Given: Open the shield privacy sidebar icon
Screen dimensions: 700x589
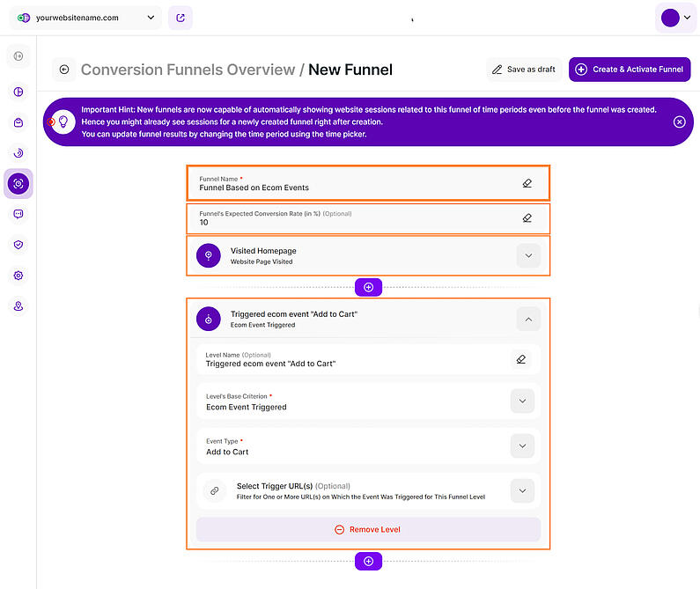Looking at the screenshot, I should click(x=18, y=245).
